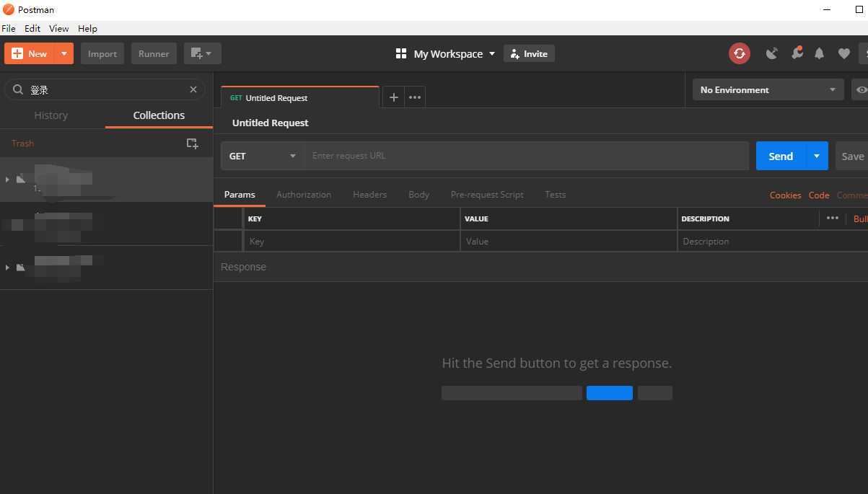The image size is (868, 494).
Task: Switch to the Collections tab
Action: click(159, 115)
